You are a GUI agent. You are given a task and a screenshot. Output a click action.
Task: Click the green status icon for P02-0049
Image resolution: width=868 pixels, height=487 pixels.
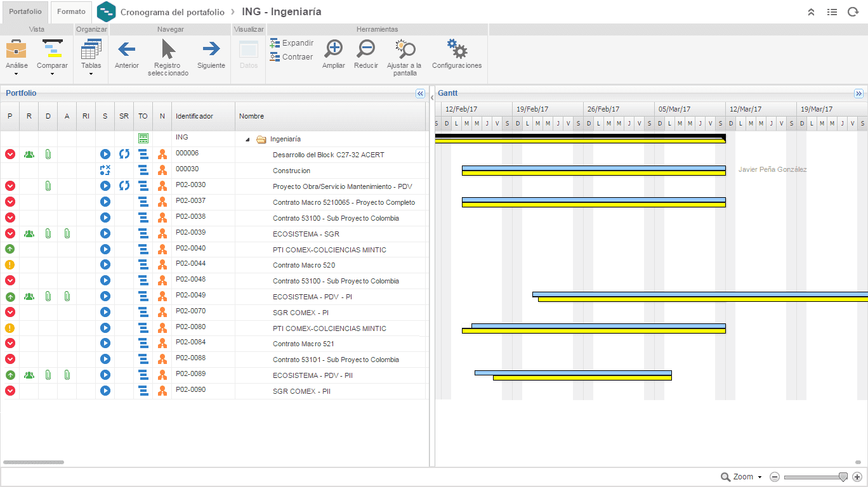10,296
